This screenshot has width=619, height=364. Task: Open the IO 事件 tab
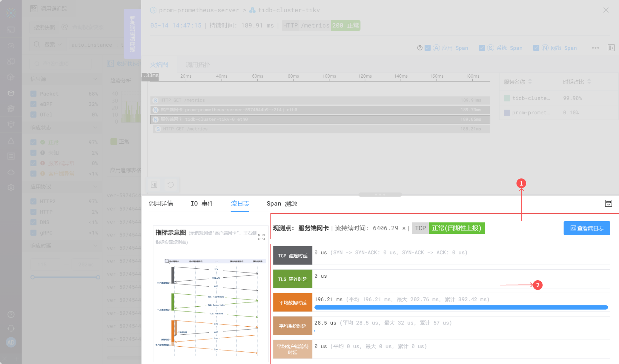pyautogui.click(x=202, y=204)
